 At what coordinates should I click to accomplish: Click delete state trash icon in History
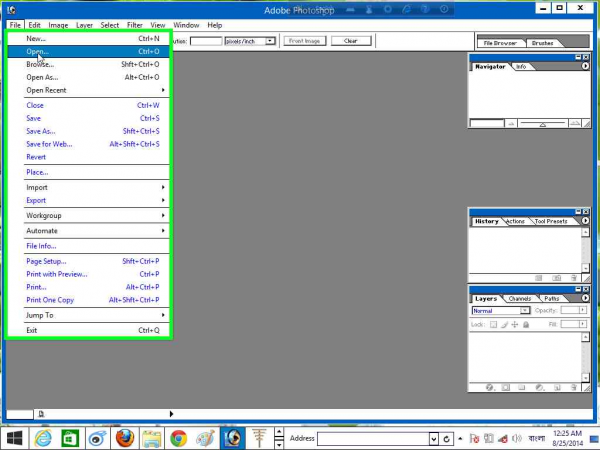(x=574, y=278)
